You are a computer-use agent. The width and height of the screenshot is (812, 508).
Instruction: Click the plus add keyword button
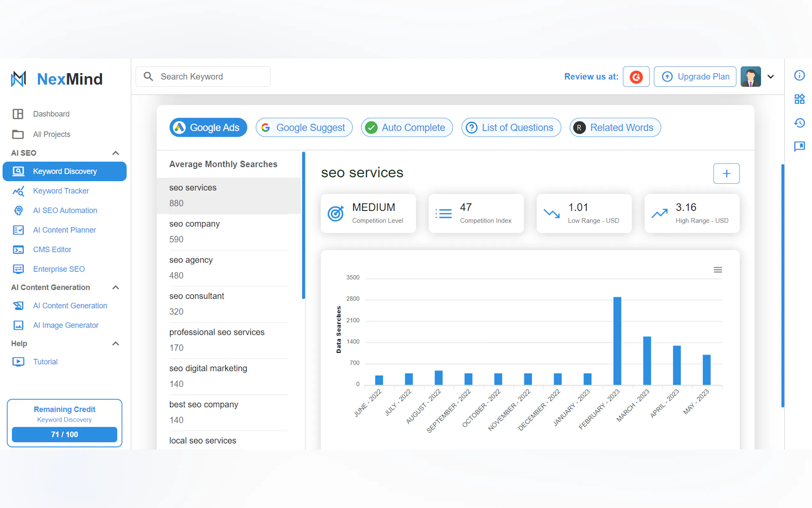tap(726, 173)
